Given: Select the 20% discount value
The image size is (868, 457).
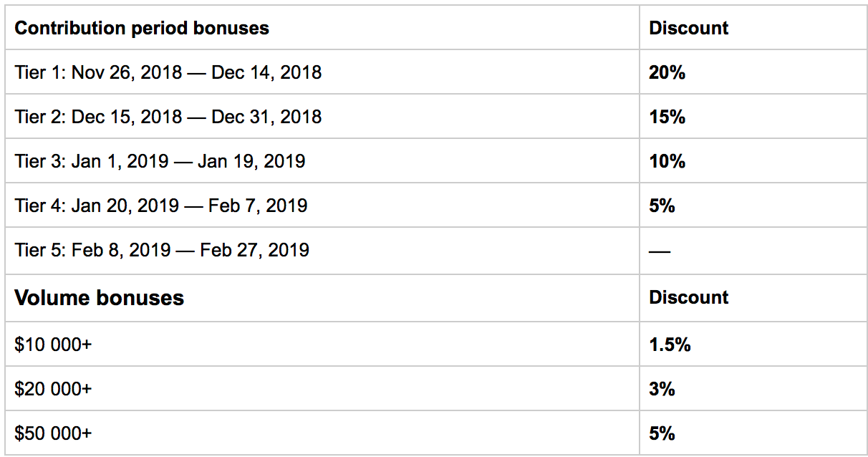Looking at the screenshot, I should point(667,72).
